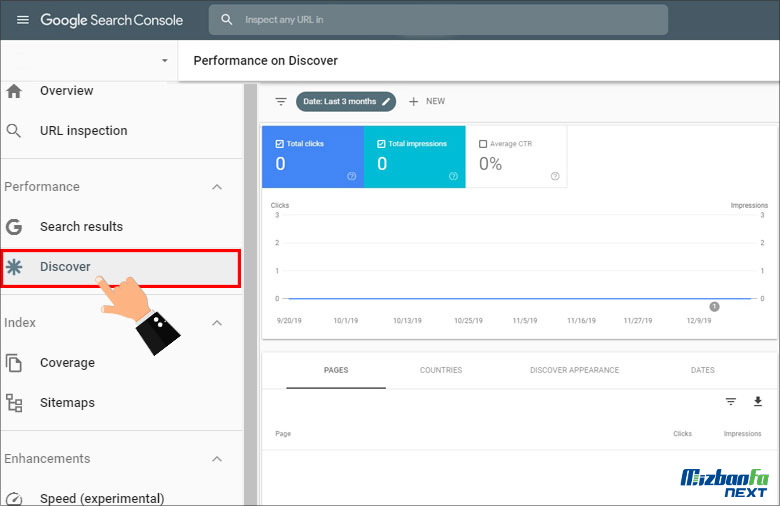Toggle the Total impressions checkbox
This screenshot has height=506, width=780.
(x=382, y=144)
